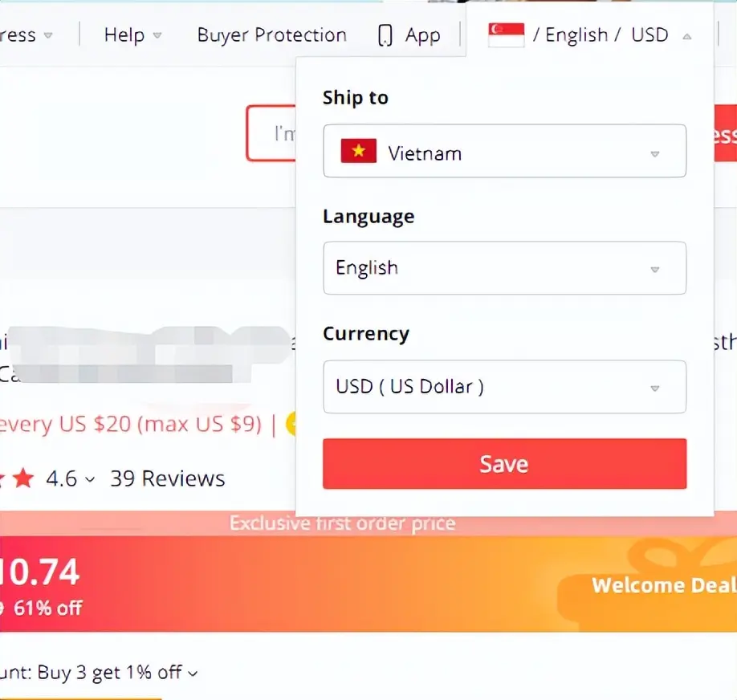Click into the search input box
Screen dimensions: 737x700
(271, 133)
